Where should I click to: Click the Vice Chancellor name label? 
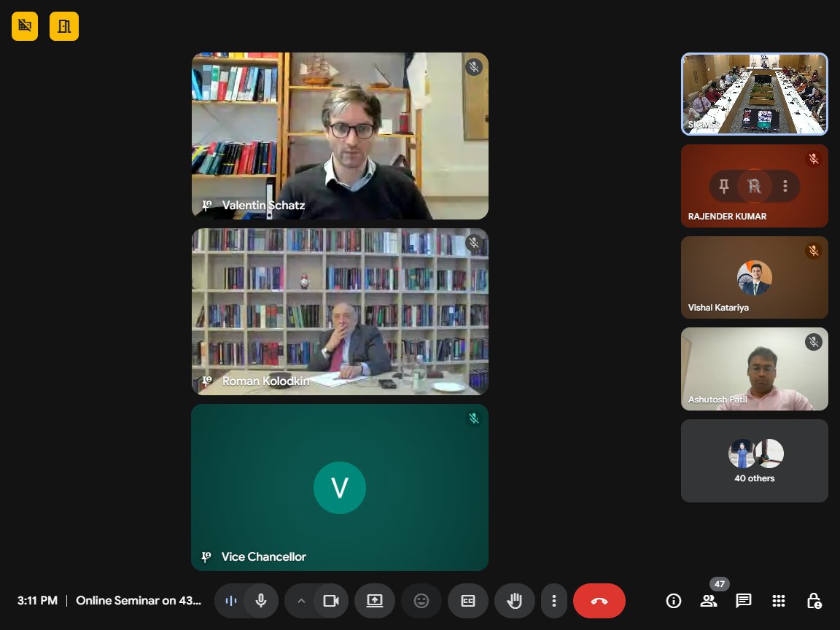pos(263,556)
